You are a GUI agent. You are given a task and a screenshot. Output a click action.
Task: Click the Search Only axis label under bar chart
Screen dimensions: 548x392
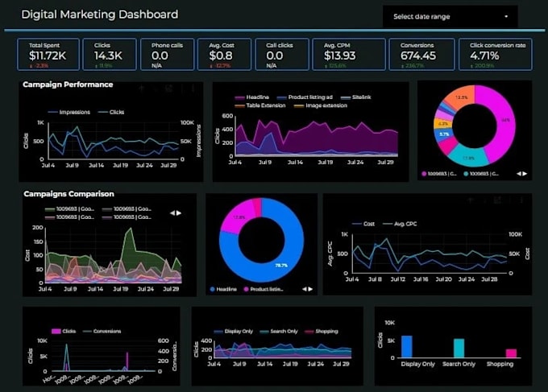[459, 364]
